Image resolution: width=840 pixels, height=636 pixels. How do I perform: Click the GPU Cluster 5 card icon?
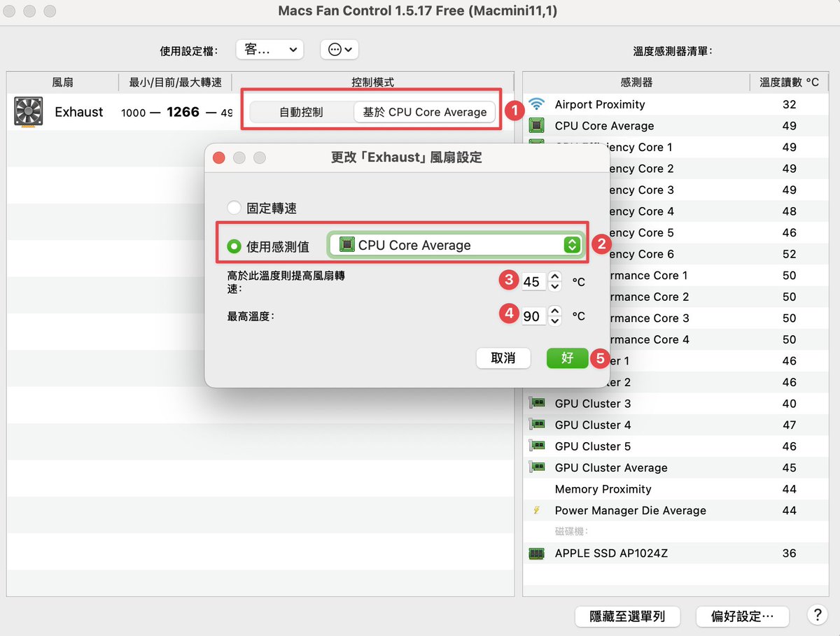(537, 446)
